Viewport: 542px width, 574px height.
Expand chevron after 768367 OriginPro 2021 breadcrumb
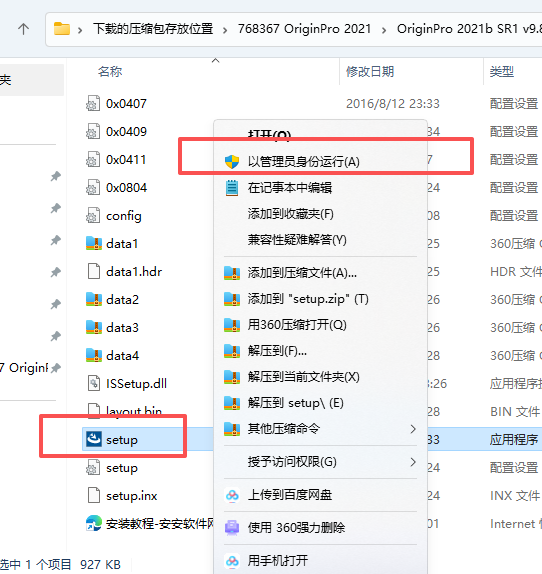click(x=384, y=30)
